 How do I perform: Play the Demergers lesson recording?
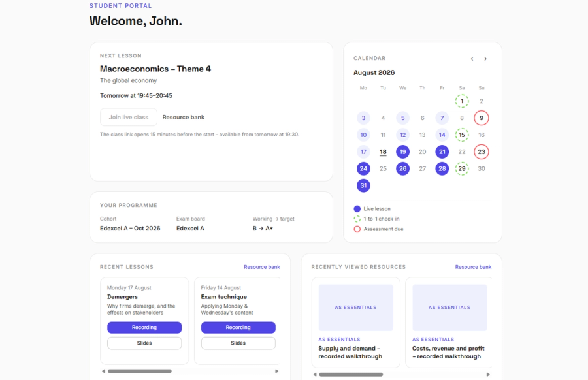click(144, 327)
